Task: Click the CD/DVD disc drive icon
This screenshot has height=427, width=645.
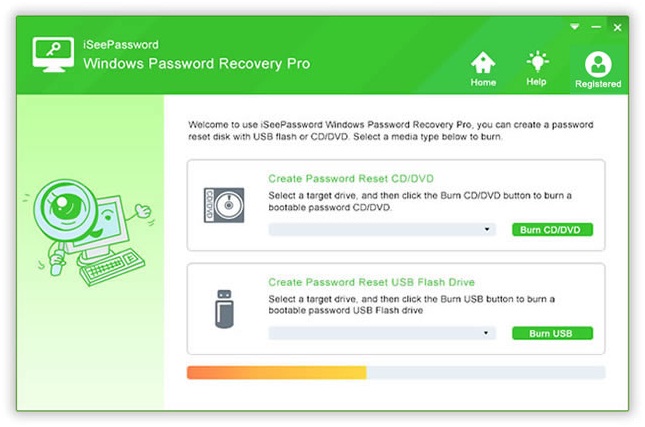Action: coord(224,205)
